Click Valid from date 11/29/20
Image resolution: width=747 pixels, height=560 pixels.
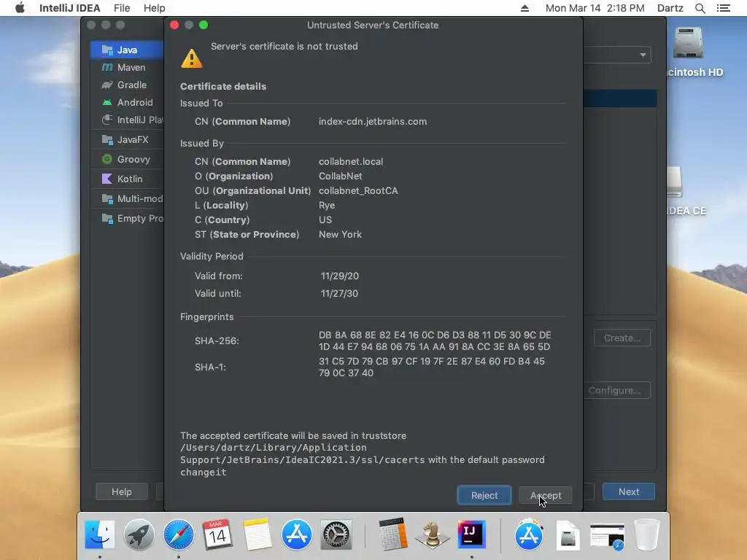pyautogui.click(x=340, y=276)
